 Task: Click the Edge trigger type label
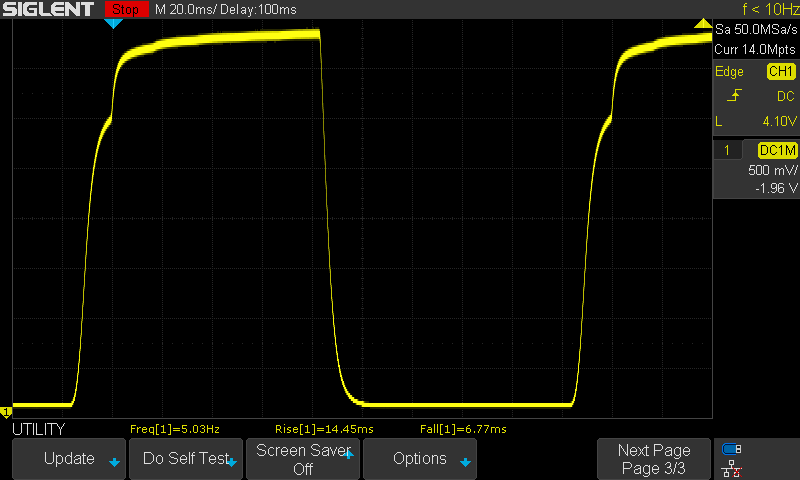tap(729, 71)
